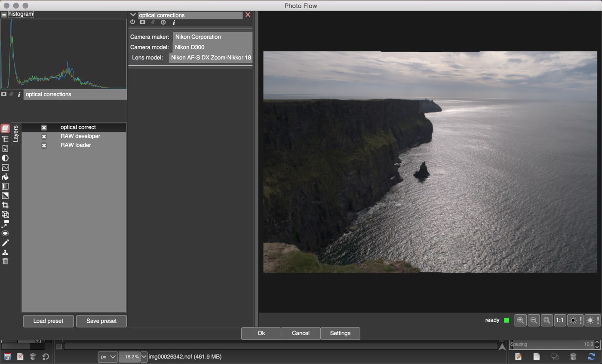Click the Ok button
The width and height of the screenshot is (602, 364).
[261, 333]
